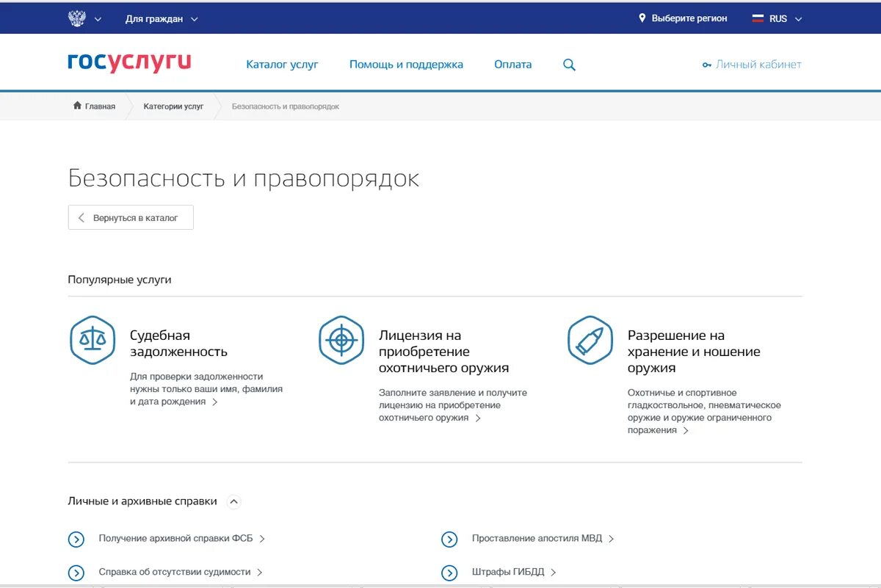Viewport: 881px width, 588px height.
Task: Click Безопасность и правопорядок breadcrumb text
Action: 286,106
